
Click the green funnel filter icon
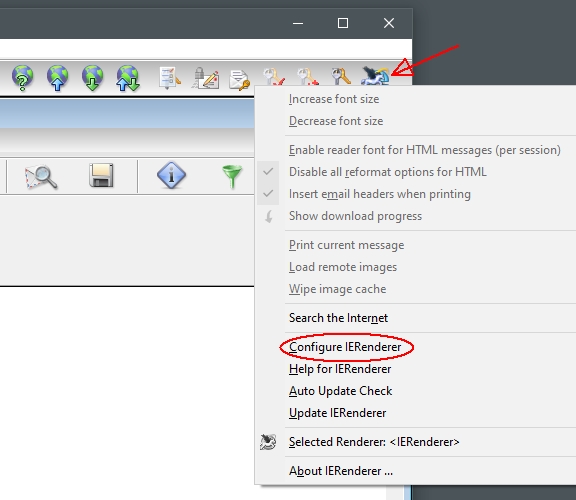pos(232,176)
